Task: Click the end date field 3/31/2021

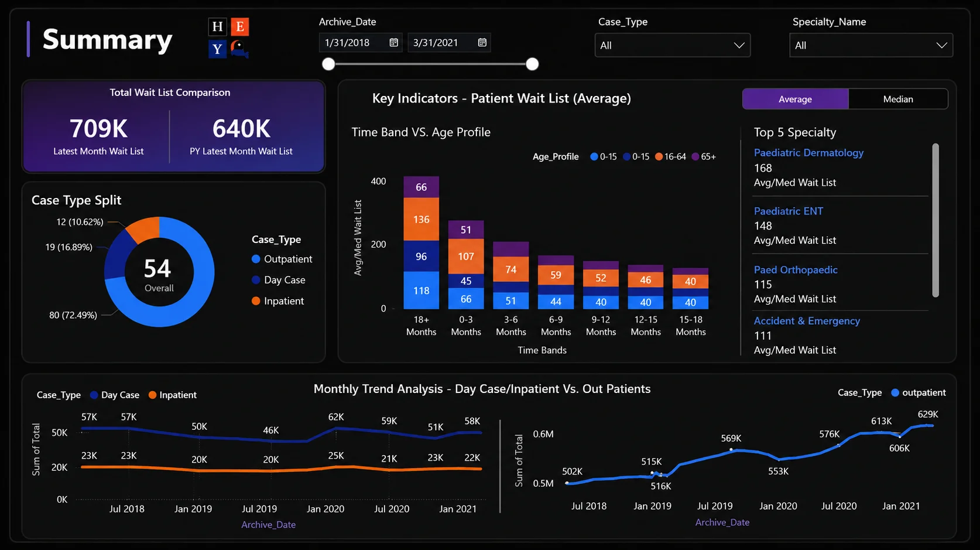Action: tap(449, 43)
